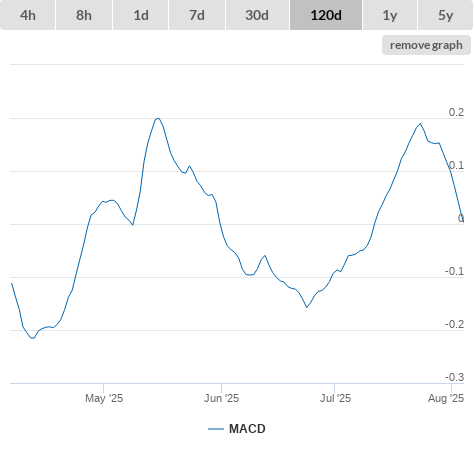The image size is (474, 455).
Task: Click the MACD peak near 0.2 in May
Action: (158, 118)
